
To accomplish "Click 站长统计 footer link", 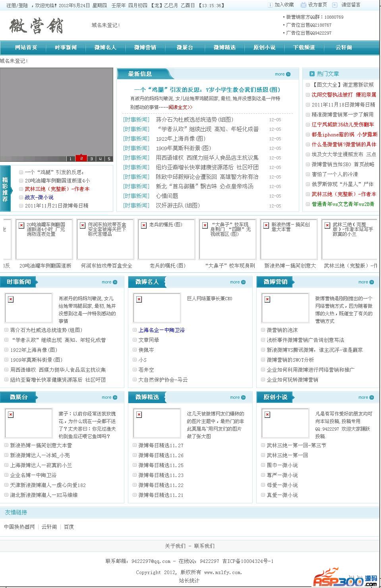I will (x=189, y=580).
